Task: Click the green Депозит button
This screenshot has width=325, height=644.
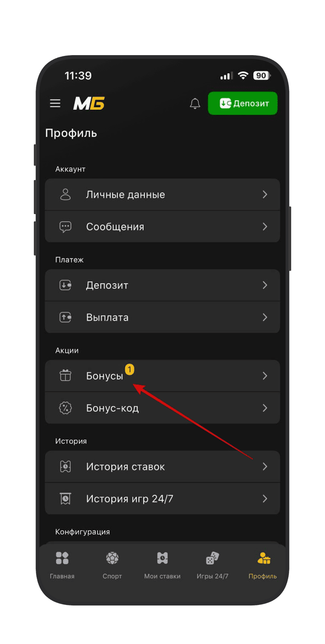Action: point(243,103)
